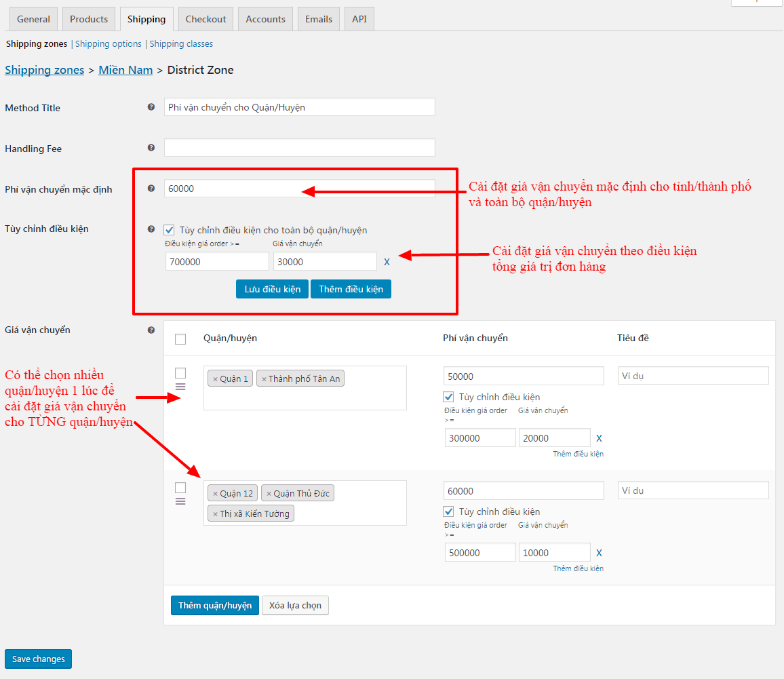
Task: Select the Quận 12 row checkbox
Action: point(180,487)
